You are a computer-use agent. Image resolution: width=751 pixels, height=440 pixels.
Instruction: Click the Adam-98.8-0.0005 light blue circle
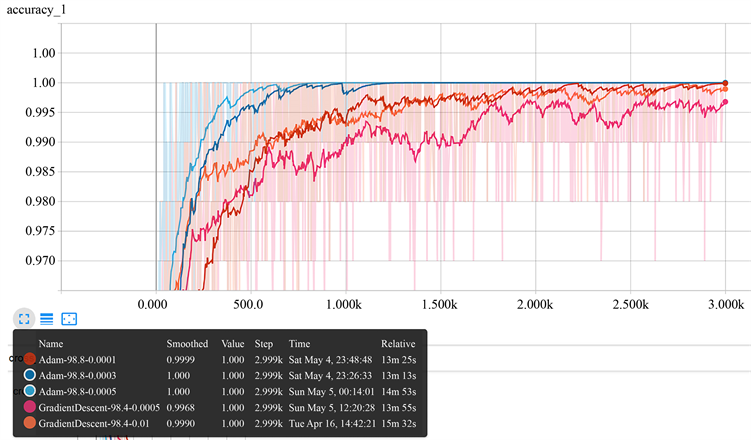pyautogui.click(x=29, y=390)
